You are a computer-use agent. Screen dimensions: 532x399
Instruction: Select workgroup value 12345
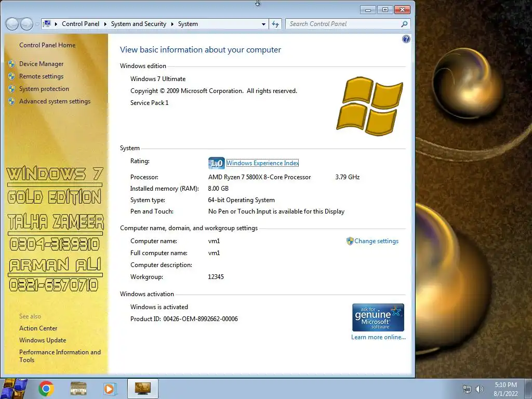click(x=216, y=277)
